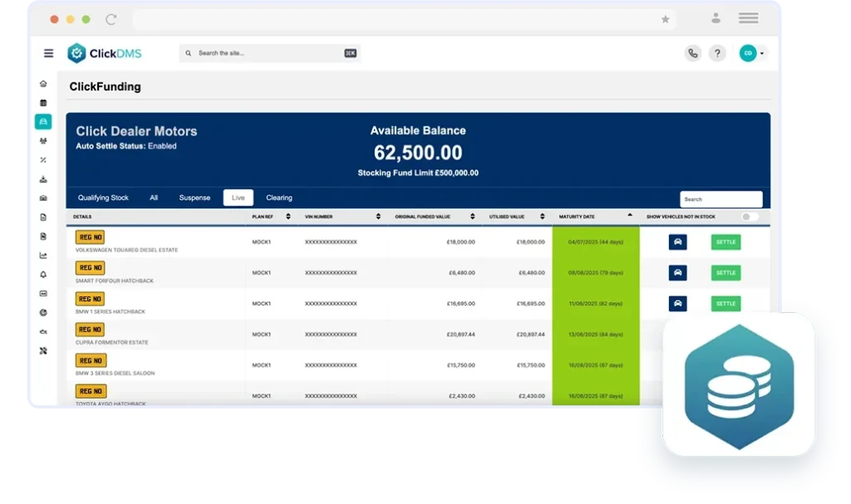Settle the Smart Forfour Hatchback vehicle

point(726,273)
